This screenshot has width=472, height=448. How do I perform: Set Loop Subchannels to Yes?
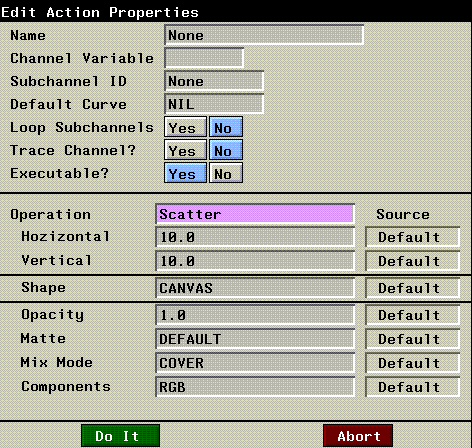(185, 127)
